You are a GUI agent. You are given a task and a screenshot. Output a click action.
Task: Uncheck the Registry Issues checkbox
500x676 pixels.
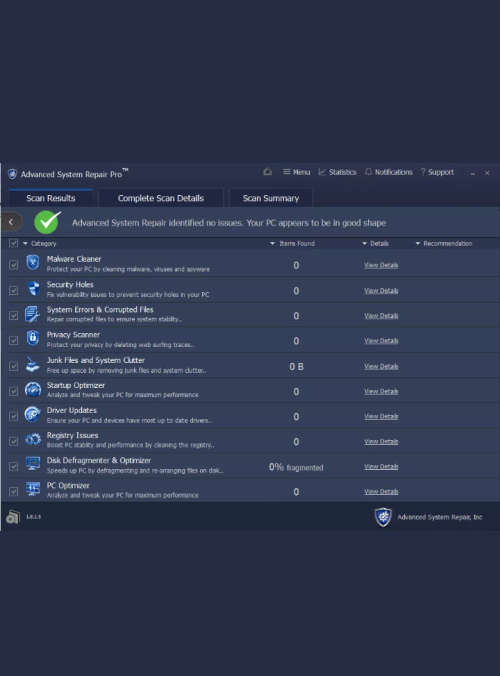coord(13,441)
